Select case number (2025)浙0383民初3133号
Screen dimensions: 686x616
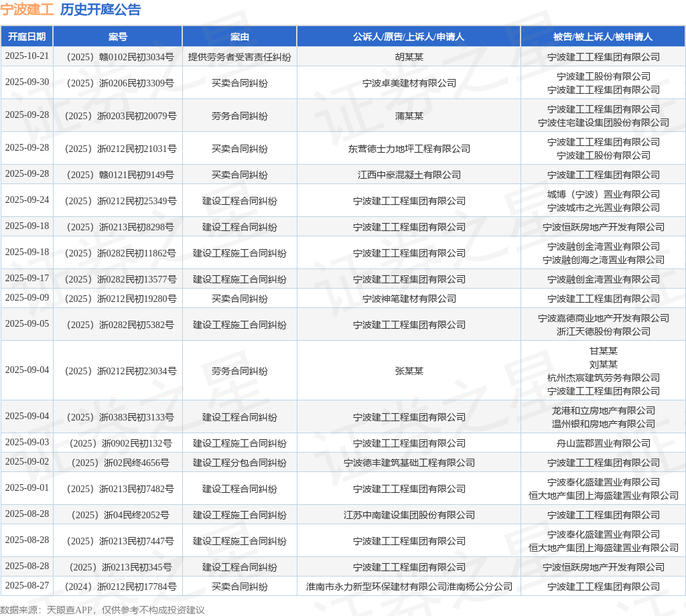pyautogui.click(x=118, y=418)
